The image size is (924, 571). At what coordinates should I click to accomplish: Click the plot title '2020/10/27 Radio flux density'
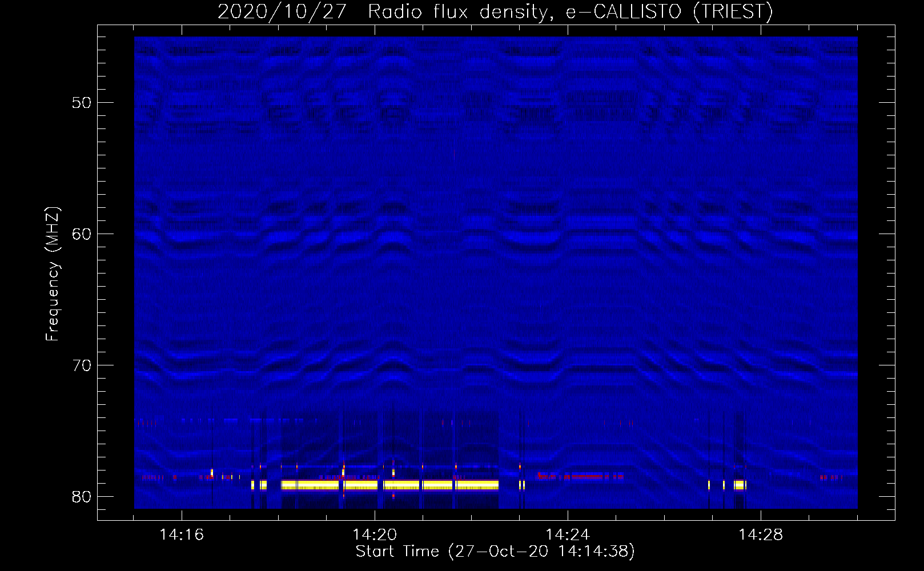[495, 11]
